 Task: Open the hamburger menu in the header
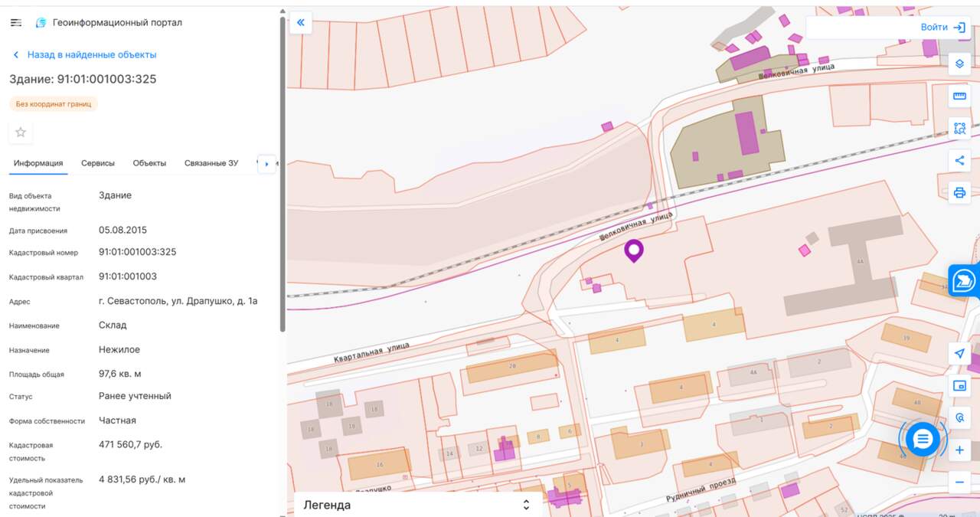coord(16,23)
